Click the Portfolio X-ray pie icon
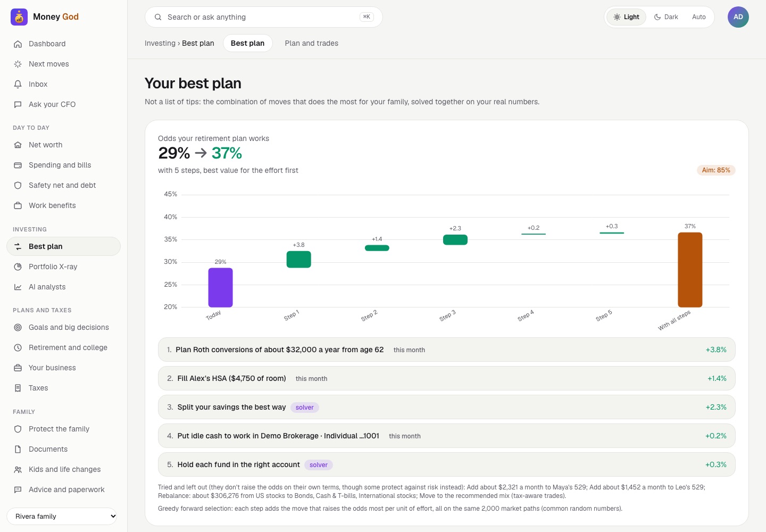The image size is (766, 532). coord(18,267)
